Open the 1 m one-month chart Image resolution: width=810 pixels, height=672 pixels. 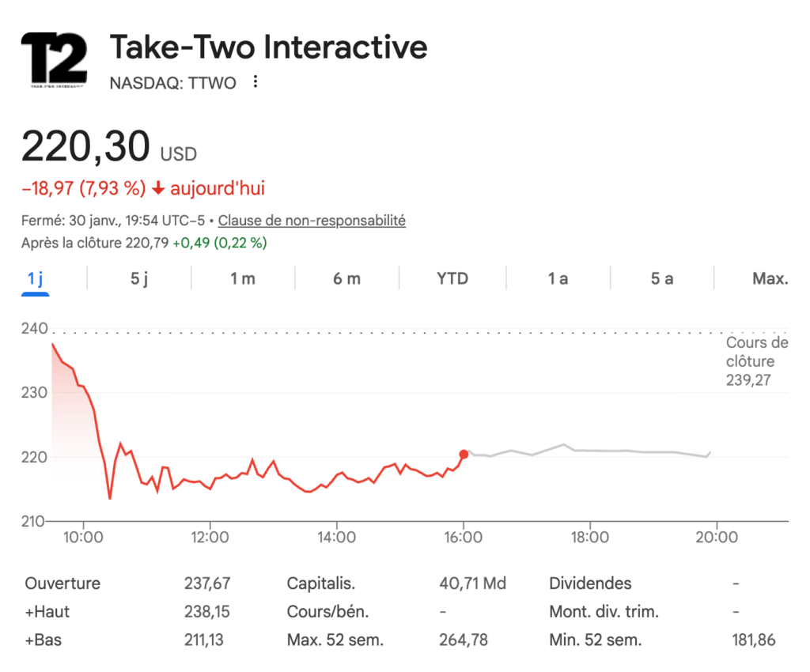click(x=243, y=278)
